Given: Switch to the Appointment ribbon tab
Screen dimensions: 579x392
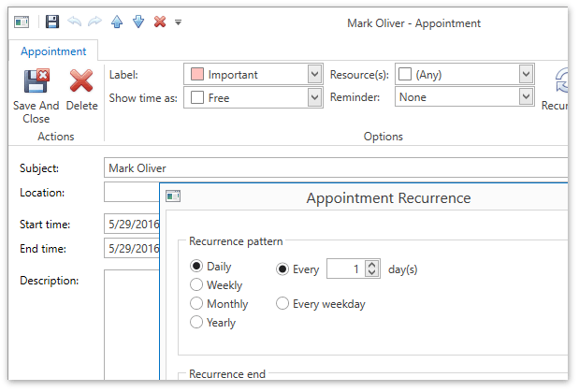Looking at the screenshot, I should click(x=53, y=51).
